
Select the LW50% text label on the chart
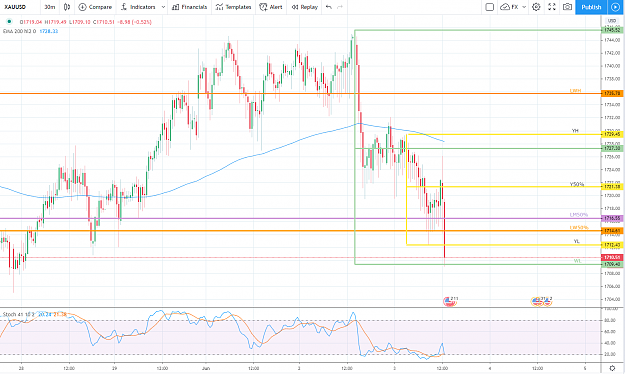[x=579, y=227]
